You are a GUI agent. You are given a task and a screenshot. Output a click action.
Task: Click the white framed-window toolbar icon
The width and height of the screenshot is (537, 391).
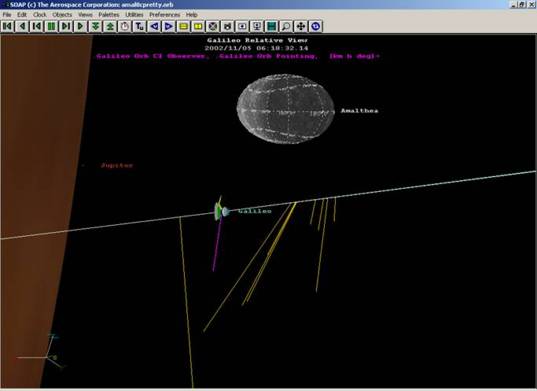[x=242, y=26]
